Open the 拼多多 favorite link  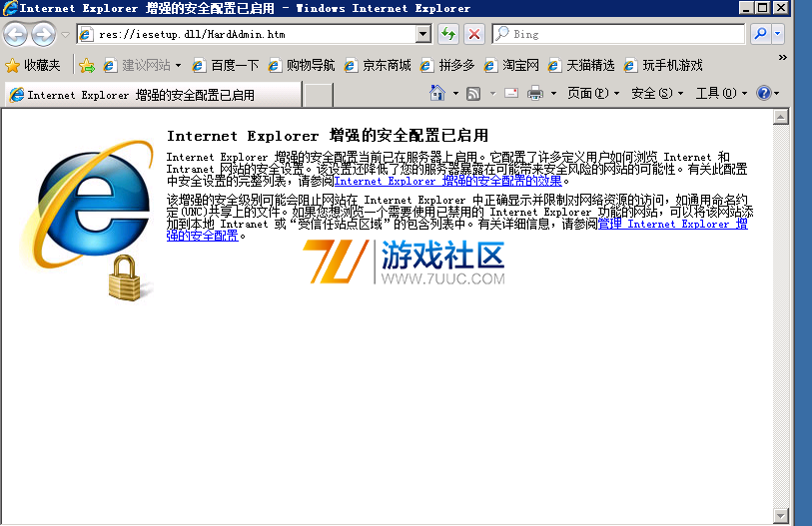(x=447, y=65)
